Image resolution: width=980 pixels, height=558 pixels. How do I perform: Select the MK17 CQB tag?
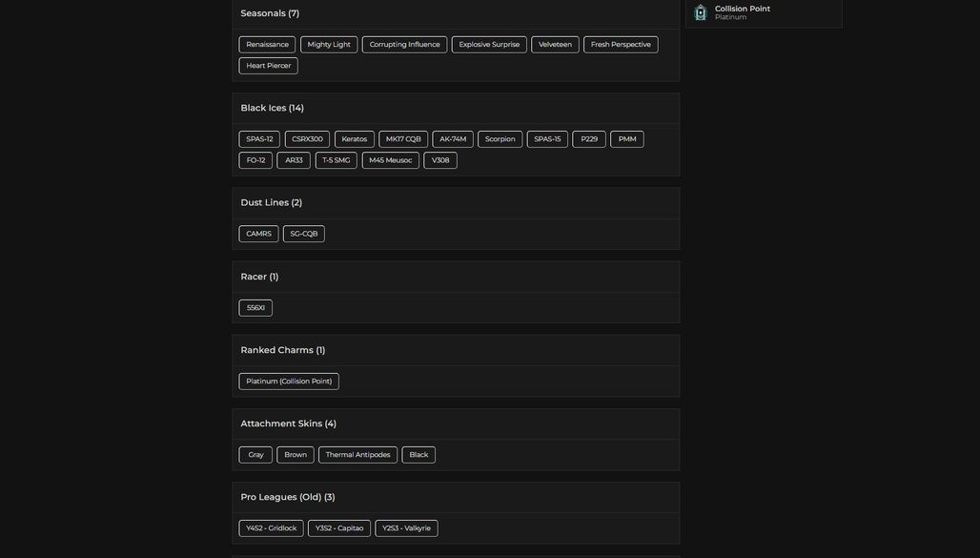click(x=403, y=139)
